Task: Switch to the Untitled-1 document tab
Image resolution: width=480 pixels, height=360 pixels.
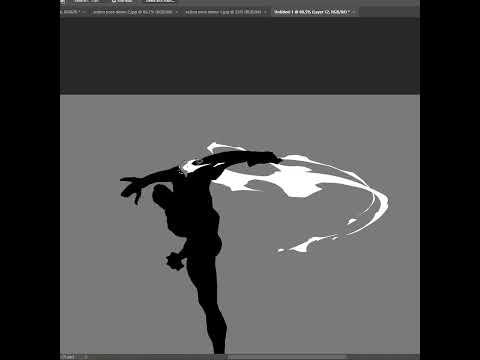Action: [x=312, y=12]
